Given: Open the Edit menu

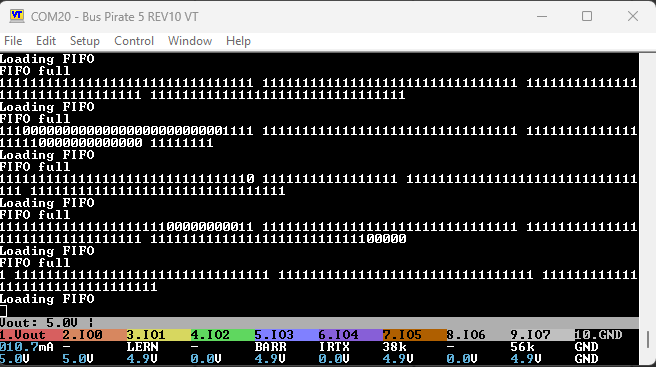Looking at the screenshot, I should click(x=46, y=41).
